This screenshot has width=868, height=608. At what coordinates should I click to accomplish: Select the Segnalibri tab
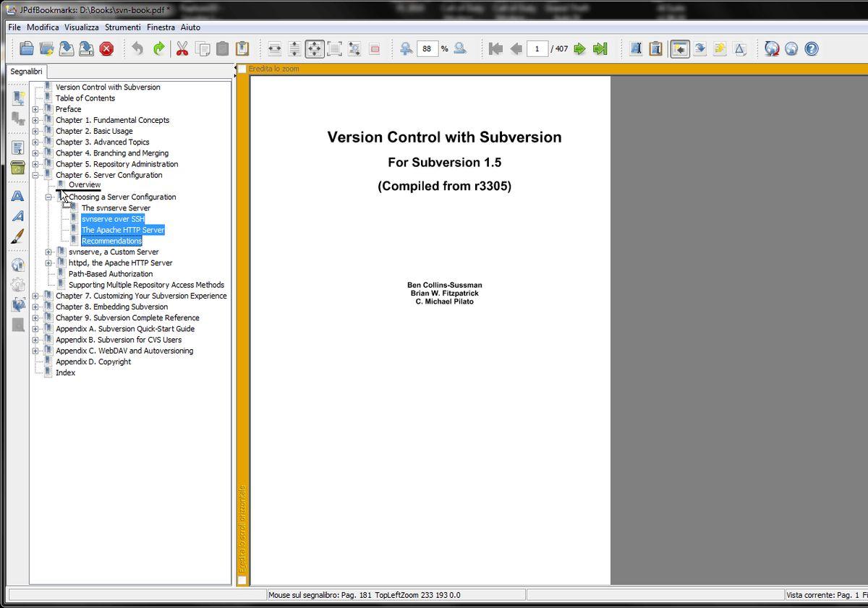click(x=27, y=72)
